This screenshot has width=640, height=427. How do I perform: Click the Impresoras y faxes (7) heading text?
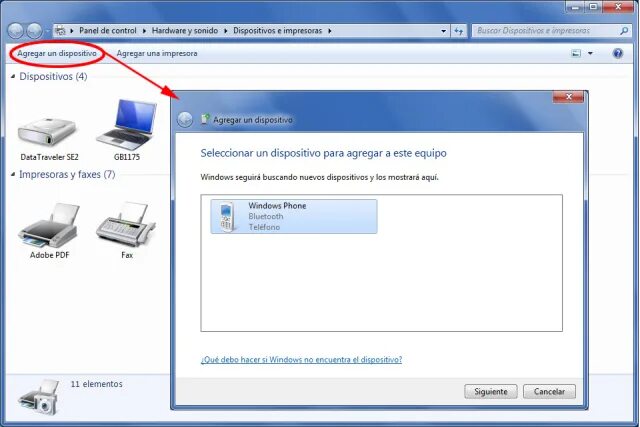coord(67,174)
